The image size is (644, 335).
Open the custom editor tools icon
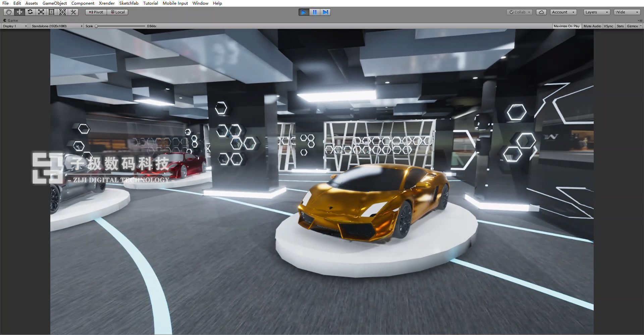tap(73, 12)
